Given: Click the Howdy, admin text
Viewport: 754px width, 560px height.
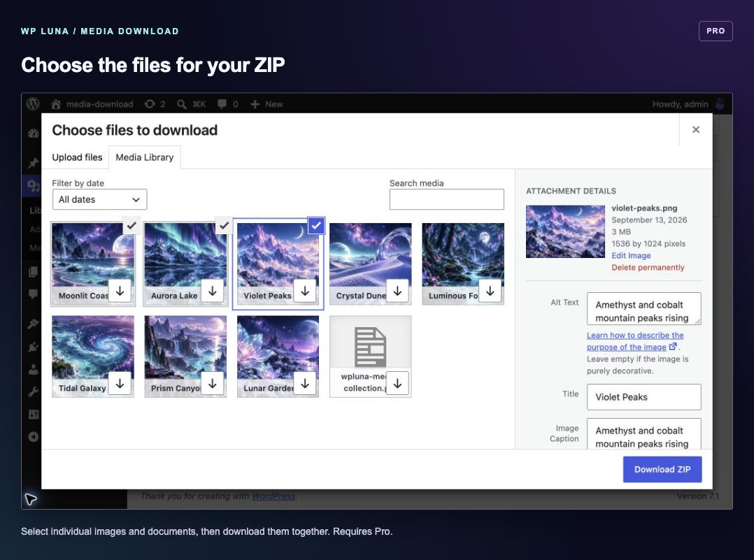Looking at the screenshot, I should pos(680,104).
